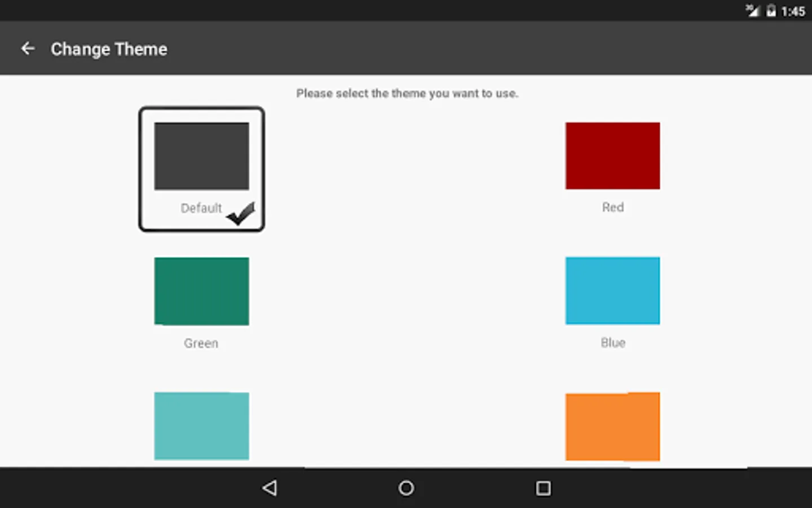Check the signal indicator in the status bar
This screenshot has height=508, width=812.
click(752, 11)
